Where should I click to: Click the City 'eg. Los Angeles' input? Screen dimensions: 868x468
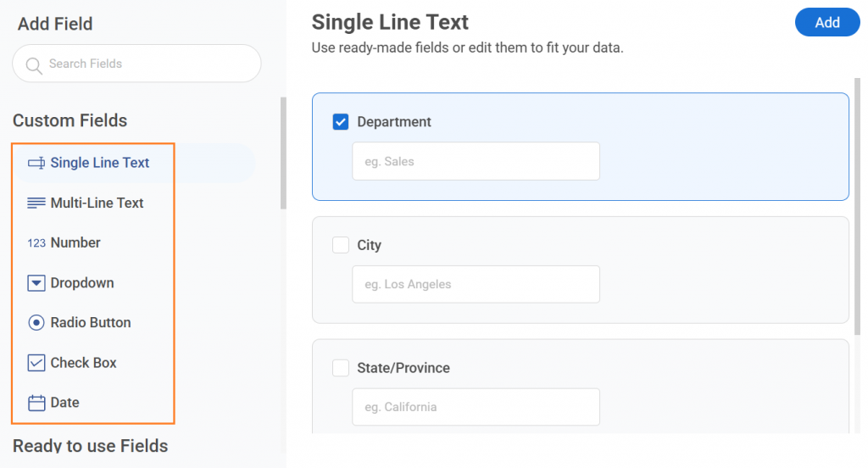point(476,284)
